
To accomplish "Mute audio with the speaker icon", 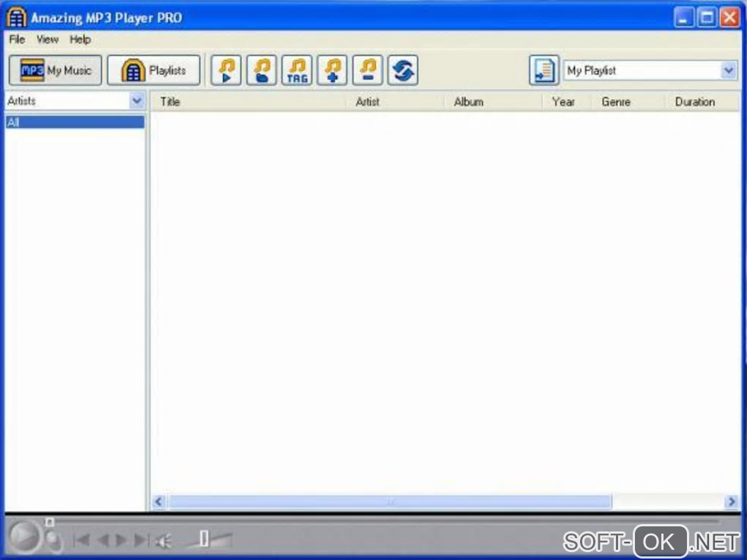I will tap(163, 541).
